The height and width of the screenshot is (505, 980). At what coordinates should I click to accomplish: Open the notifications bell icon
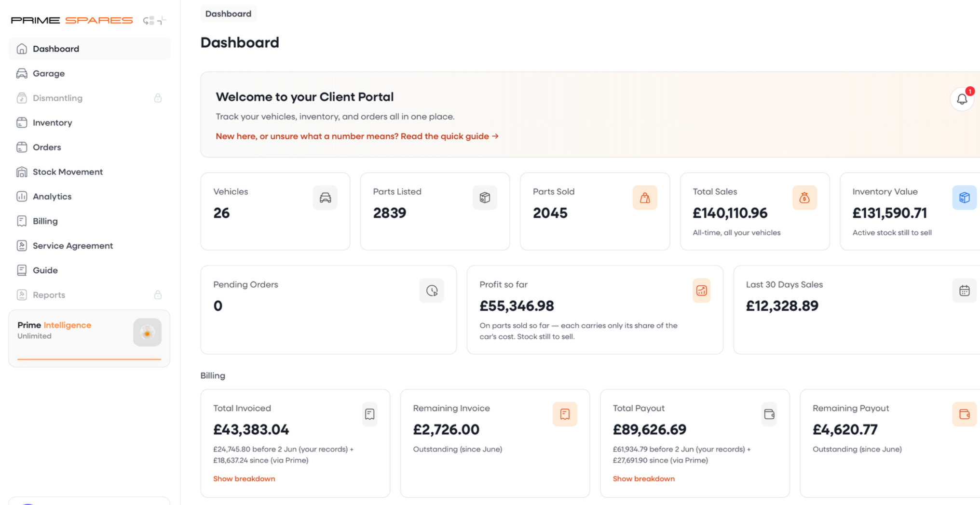coord(962,99)
